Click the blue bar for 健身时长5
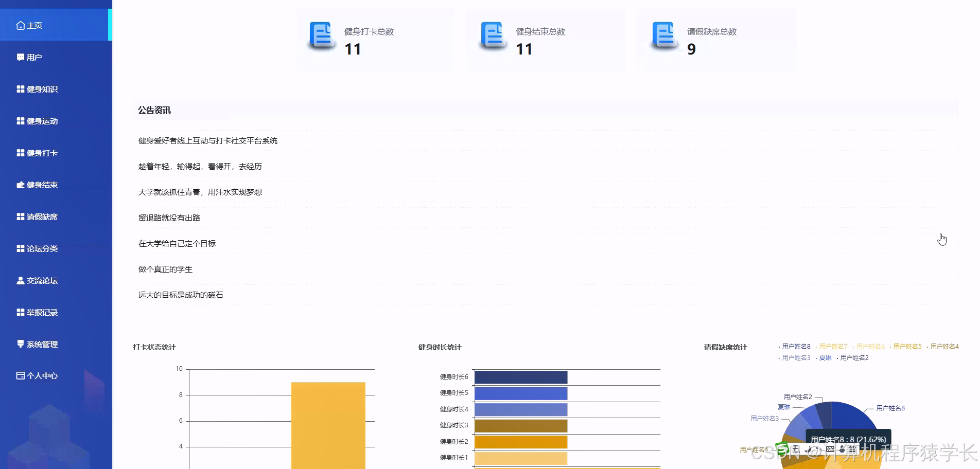The image size is (980, 469). [521, 393]
